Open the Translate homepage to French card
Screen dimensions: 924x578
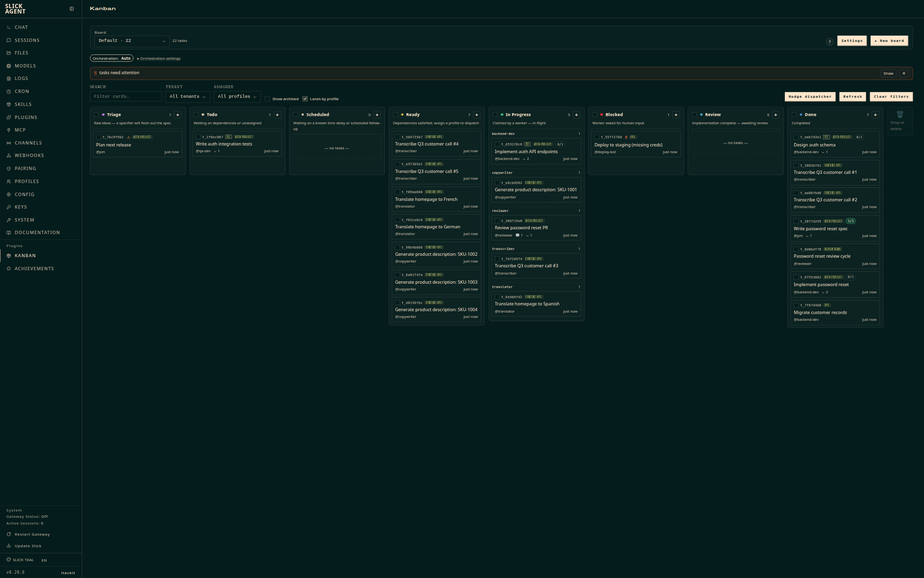click(436, 199)
